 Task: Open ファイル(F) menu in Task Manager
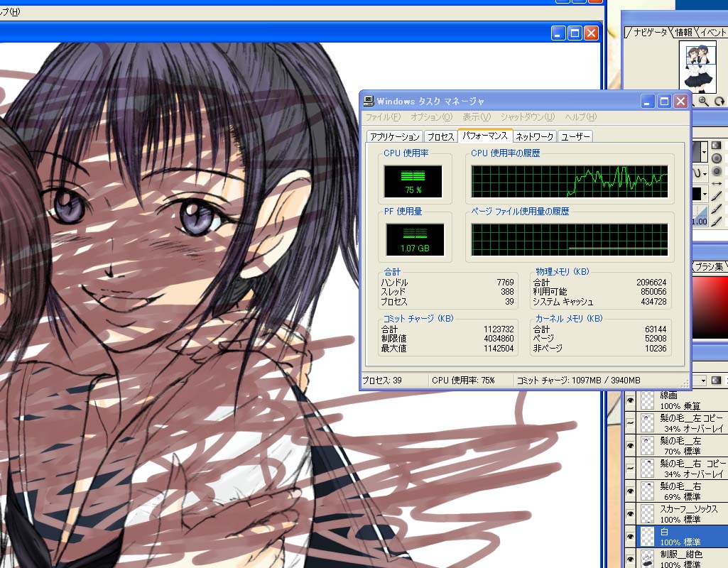[383, 117]
